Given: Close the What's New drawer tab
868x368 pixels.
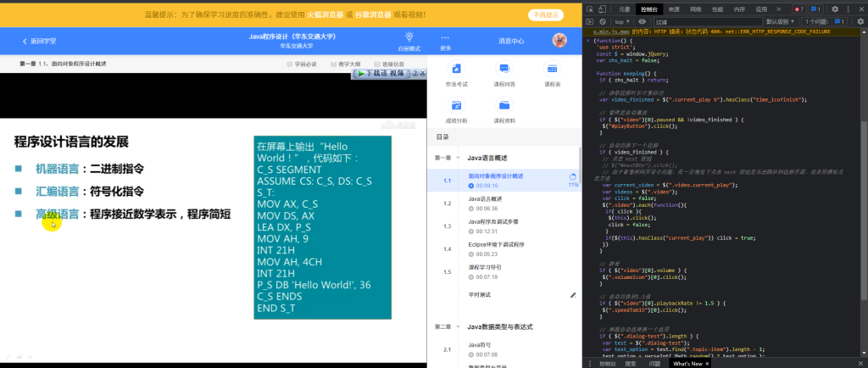Looking at the screenshot, I should pyautogui.click(x=708, y=364).
